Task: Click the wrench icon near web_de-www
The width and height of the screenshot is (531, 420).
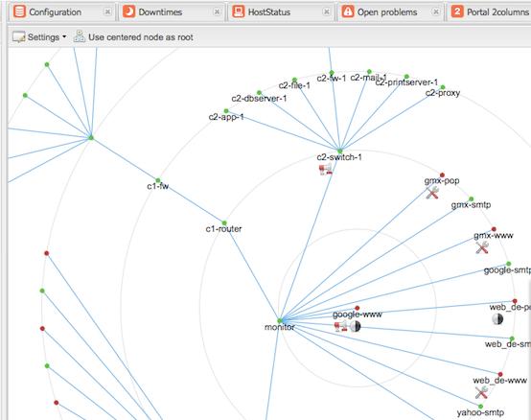Action: click(x=481, y=392)
